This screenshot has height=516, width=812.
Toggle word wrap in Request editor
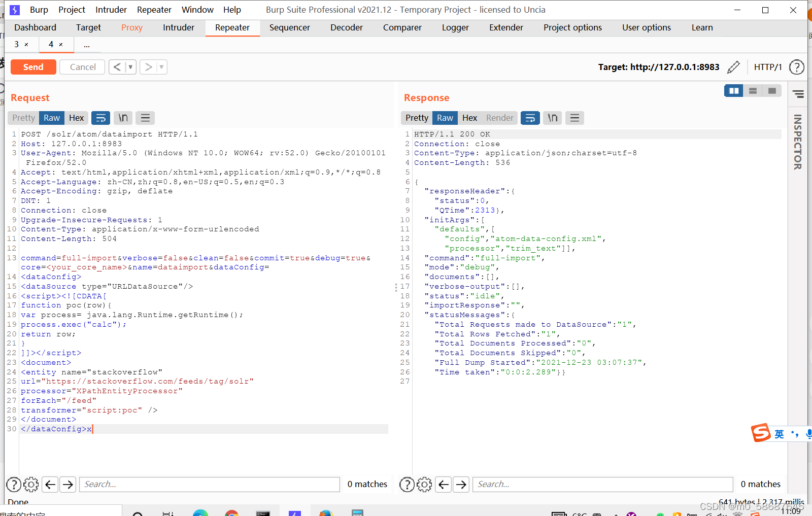tap(100, 118)
